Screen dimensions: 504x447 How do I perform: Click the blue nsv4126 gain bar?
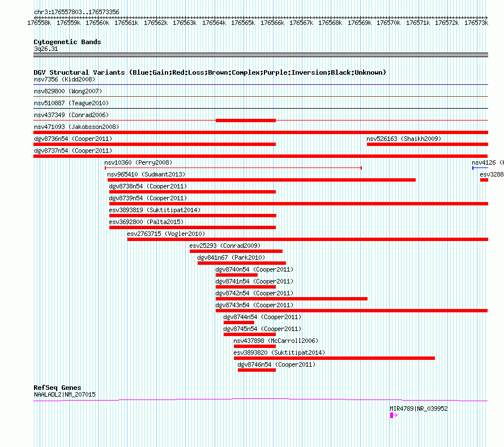coord(480,168)
